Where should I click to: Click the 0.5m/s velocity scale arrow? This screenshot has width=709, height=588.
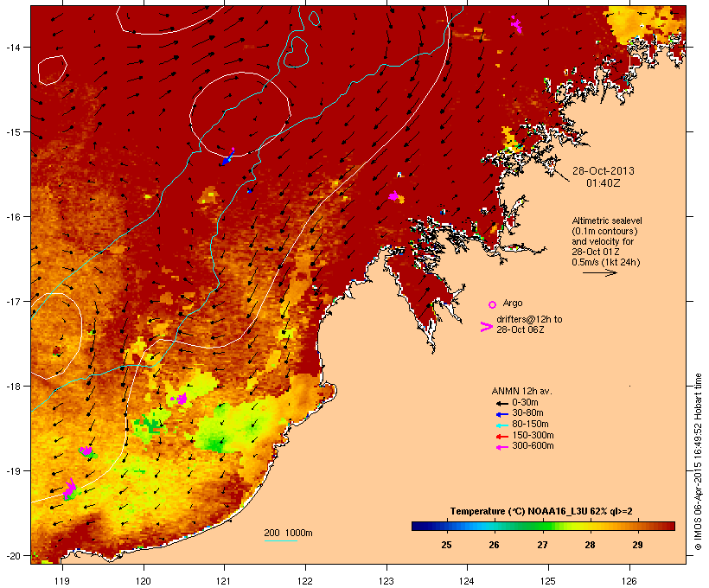(599, 272)
